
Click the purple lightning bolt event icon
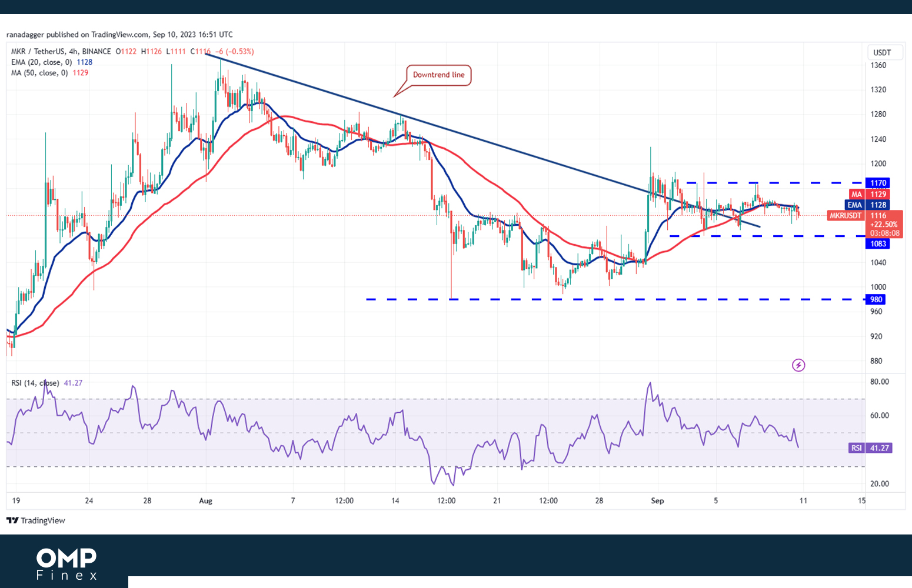(x=798, y=365)
